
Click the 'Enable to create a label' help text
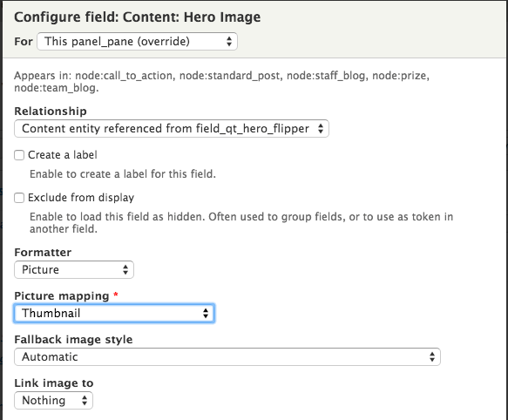click(123, 174)
